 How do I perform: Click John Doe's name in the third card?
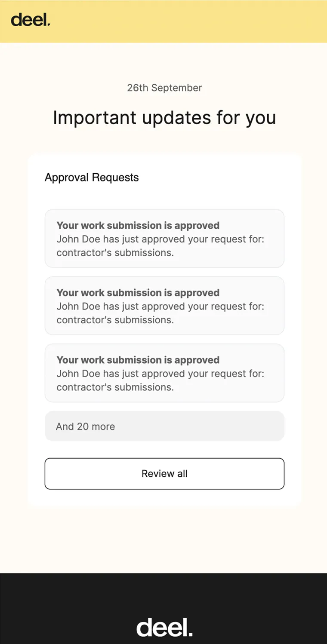[x=75, y=373]
